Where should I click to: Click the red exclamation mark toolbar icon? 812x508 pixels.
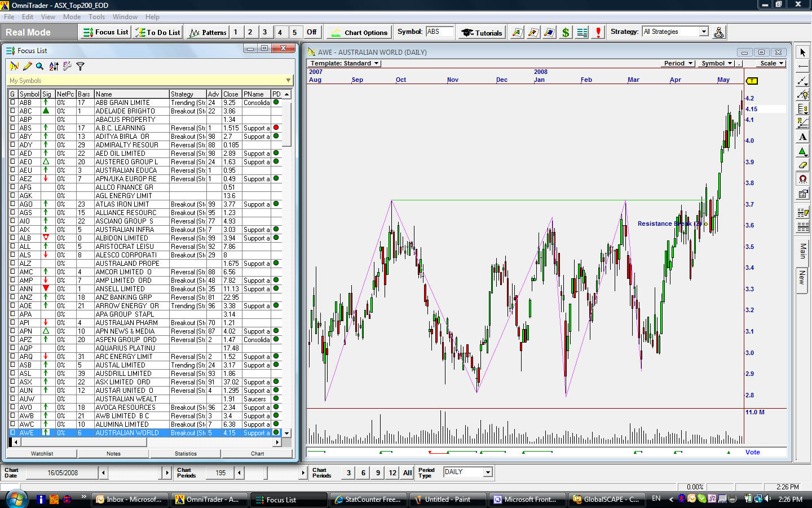598,32
